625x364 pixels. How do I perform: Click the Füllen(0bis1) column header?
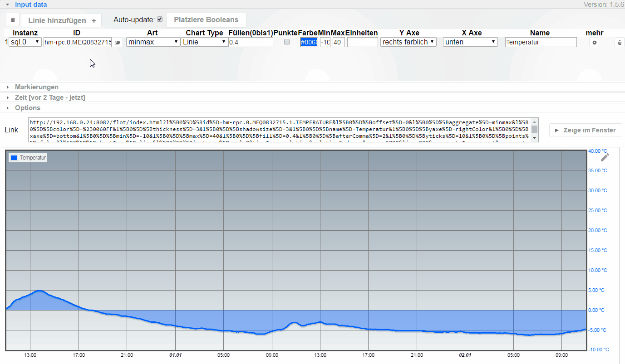pos(251,33)
